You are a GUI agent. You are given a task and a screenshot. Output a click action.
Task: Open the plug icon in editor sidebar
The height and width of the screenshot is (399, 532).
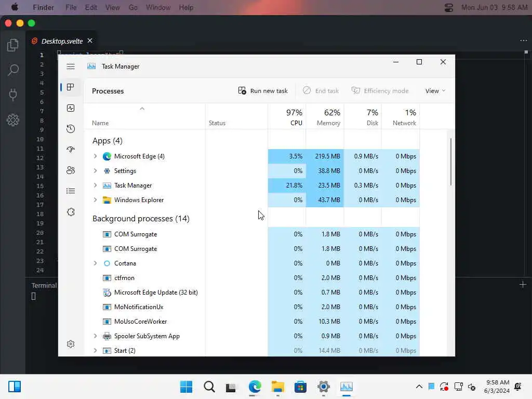point(13,95)
